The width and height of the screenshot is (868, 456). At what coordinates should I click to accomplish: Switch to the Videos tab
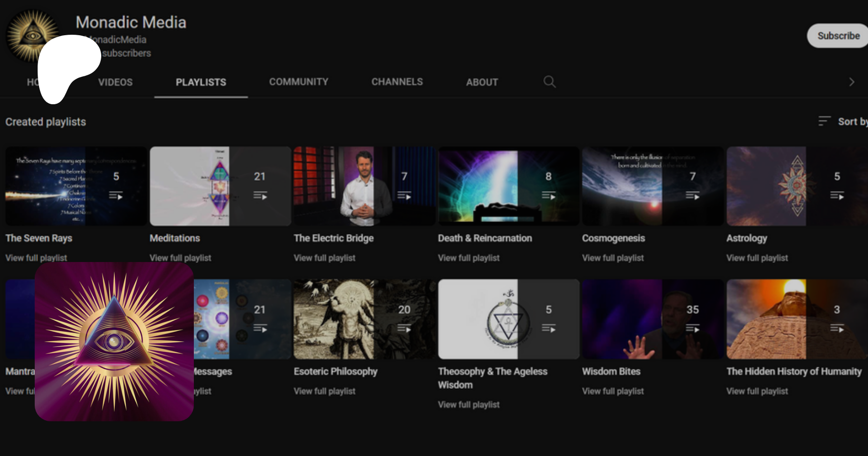115,82
